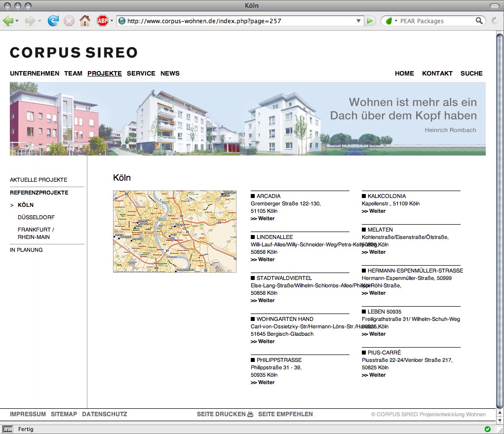The width and height of the screenshot is (504, 434).
Task: Click the Stop loading icon
Action: (69, 21)
